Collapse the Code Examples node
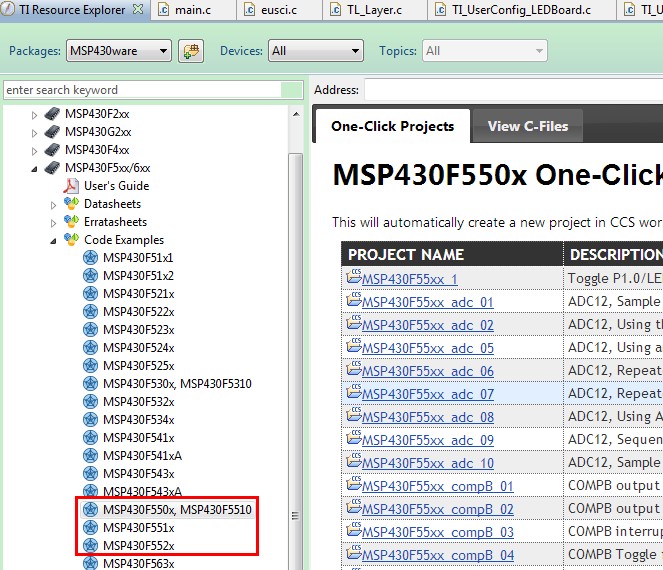 (x=53, y=241)
